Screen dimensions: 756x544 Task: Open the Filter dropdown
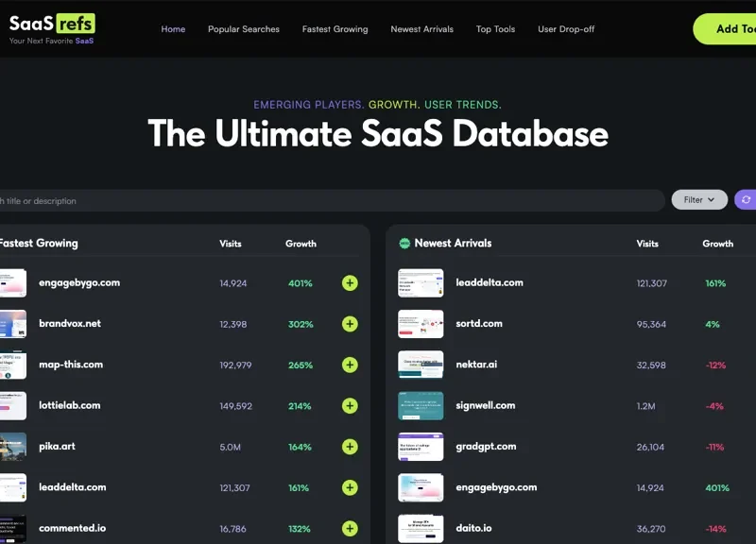pyautogui.click(x=699, y=200)
